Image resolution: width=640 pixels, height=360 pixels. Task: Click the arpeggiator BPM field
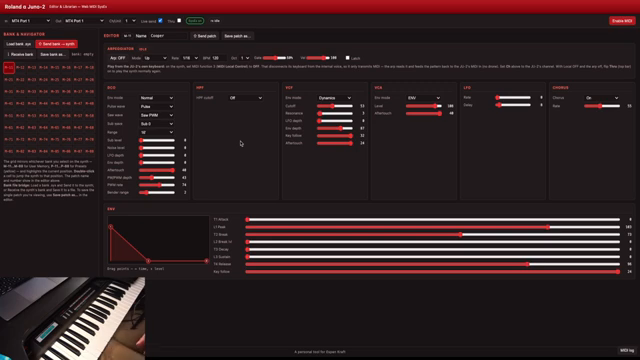point(219,58)
